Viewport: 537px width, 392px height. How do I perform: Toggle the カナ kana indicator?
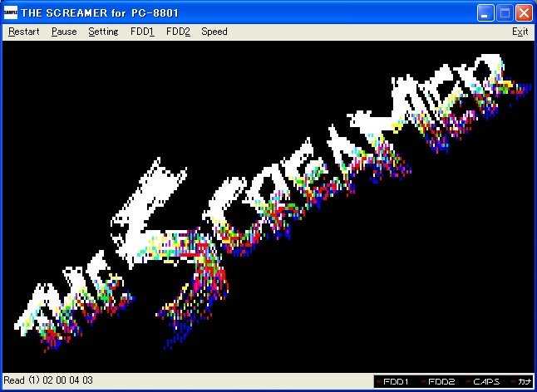[x=524, y=382]
